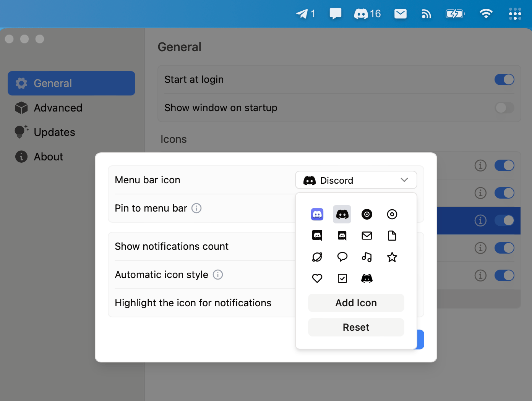Click the Add Icon button
Viewport: 532px width, 401px height.
tap(356, 303)
